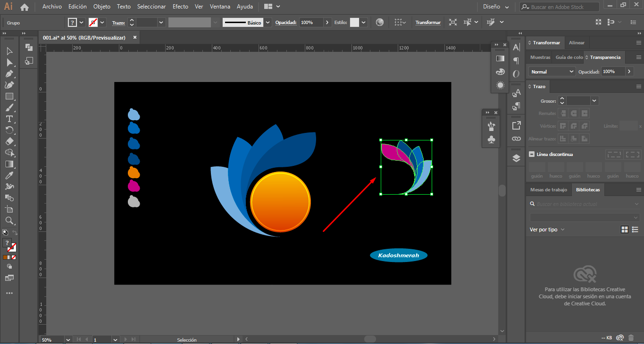The image size is (644, 344).
Task: Open the Brushes panel icon
Action: 491,126
